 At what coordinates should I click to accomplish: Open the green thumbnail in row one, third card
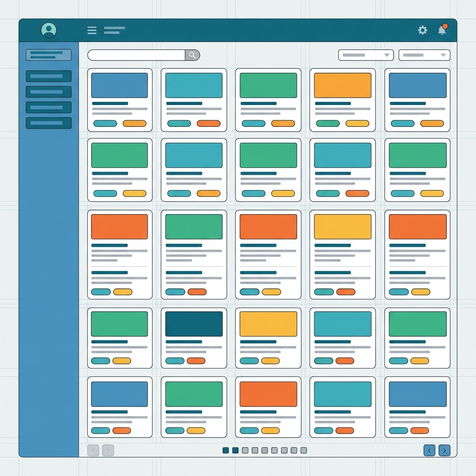268,86
